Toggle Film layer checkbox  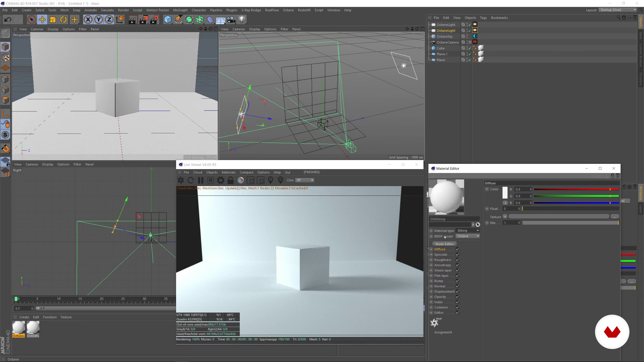pos(458,275)
